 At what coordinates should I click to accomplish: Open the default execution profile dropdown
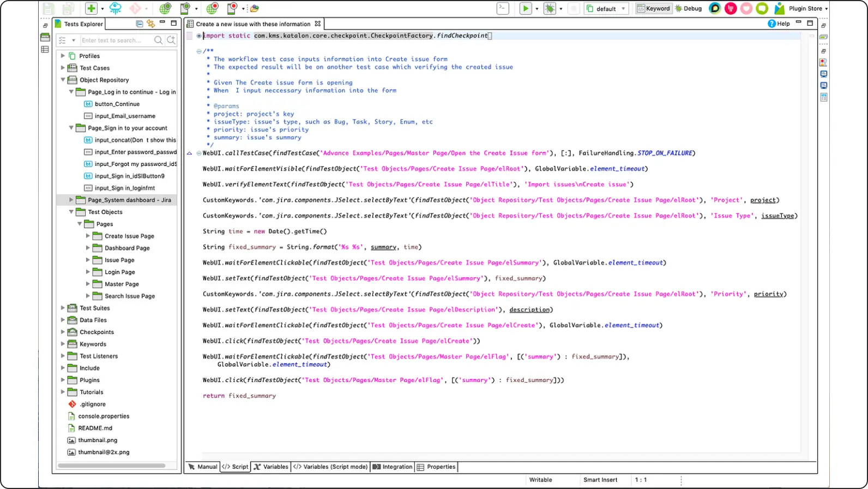[606, 9]
